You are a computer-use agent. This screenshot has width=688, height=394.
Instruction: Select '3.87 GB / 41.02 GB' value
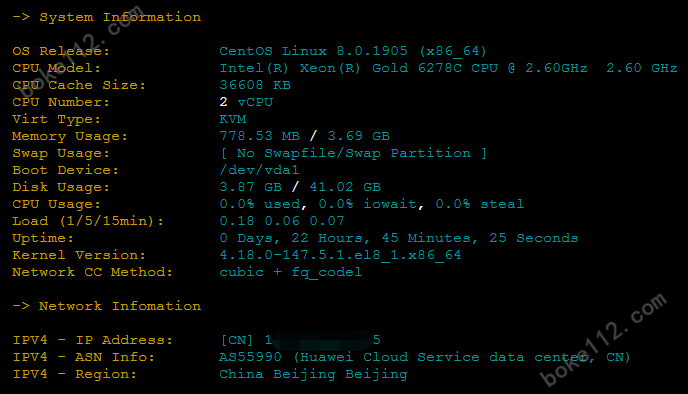tap(300, 187)
